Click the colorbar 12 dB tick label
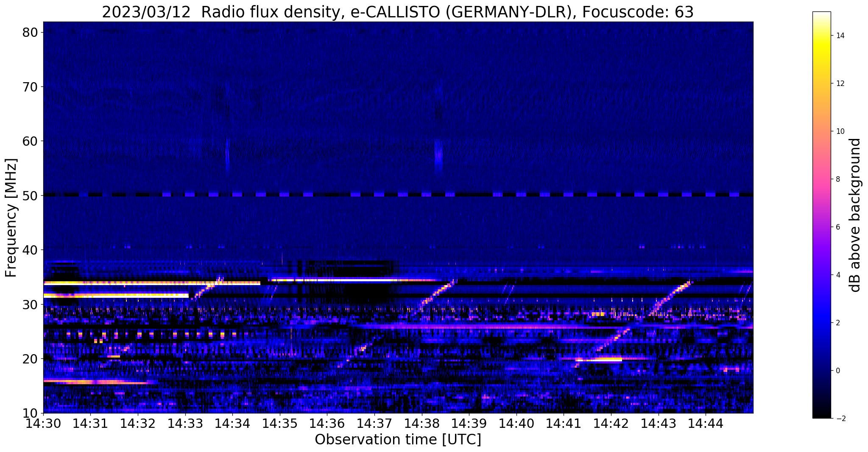 tap(840, 83)
